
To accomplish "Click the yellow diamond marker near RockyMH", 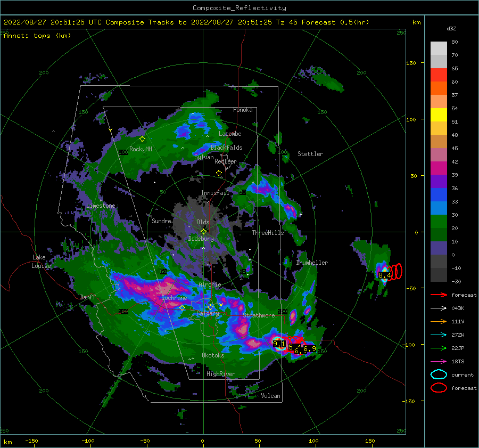I will point(142,139).
